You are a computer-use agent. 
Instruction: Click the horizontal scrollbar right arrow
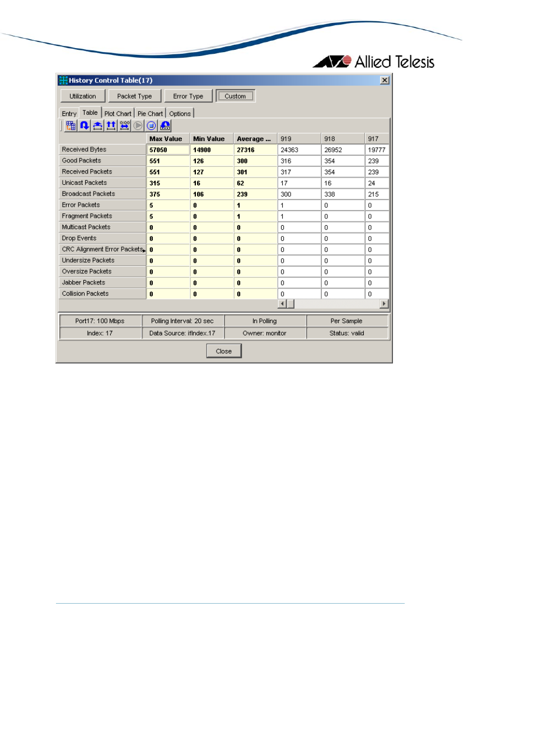coord(384,304)
